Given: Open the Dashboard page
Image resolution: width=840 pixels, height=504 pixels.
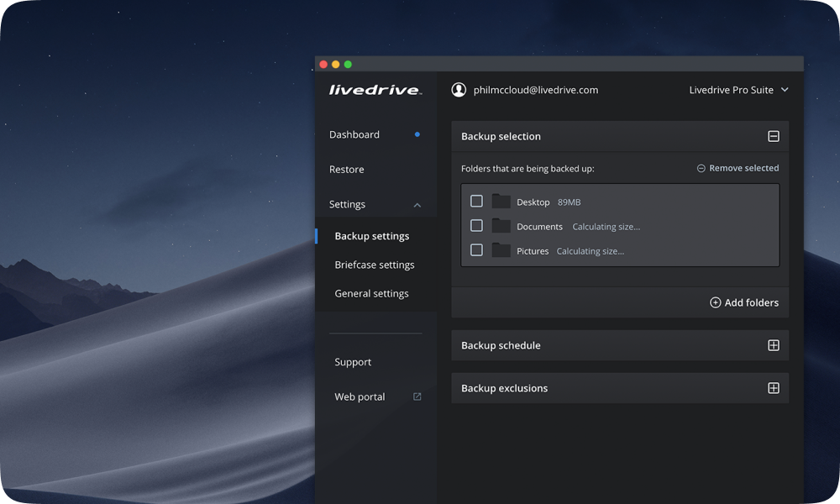Looking at the screenshot, I should (x=354, y=134).
